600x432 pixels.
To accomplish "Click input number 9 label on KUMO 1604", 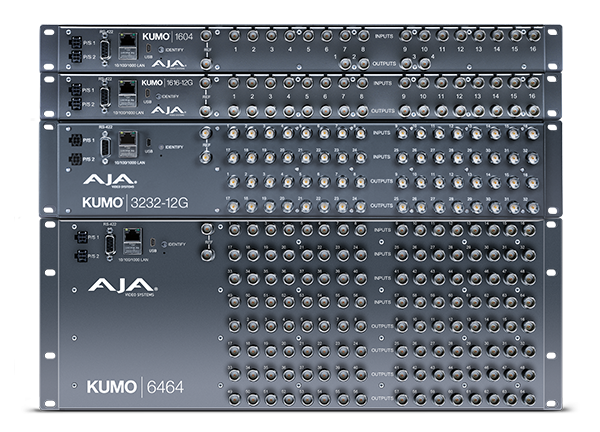I will coord(405,49).
